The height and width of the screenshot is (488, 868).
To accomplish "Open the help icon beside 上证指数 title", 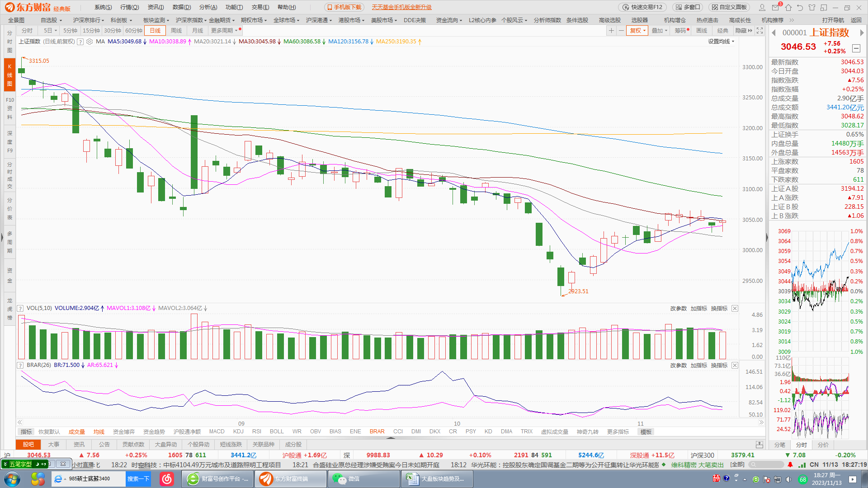I will pos(80,42).
